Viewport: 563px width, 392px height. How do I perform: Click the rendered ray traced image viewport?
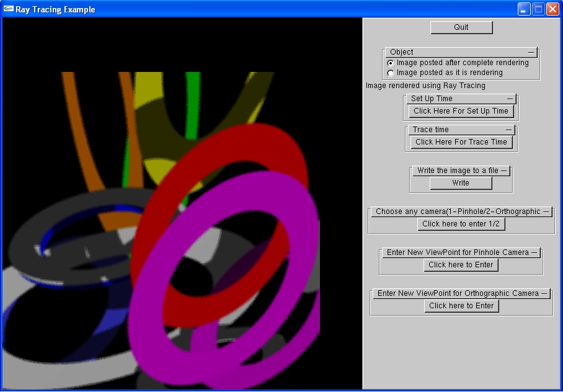pos(182,203)
